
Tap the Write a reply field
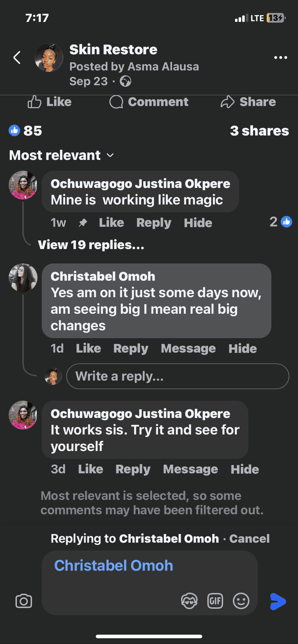(177, 376)
